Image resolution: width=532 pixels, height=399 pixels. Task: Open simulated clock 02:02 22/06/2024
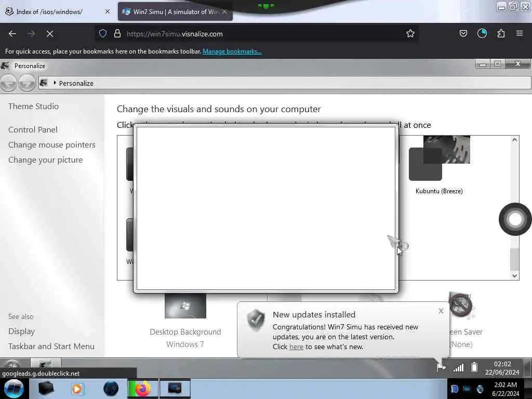[502, 368]
